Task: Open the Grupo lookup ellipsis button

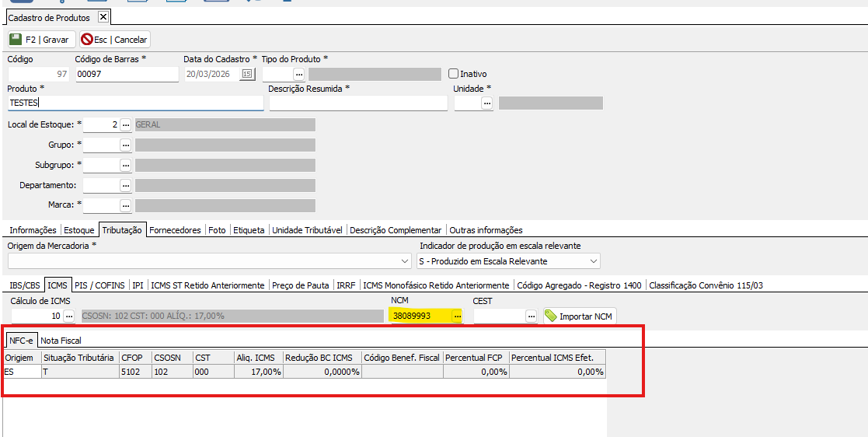Action: point(125,145)
